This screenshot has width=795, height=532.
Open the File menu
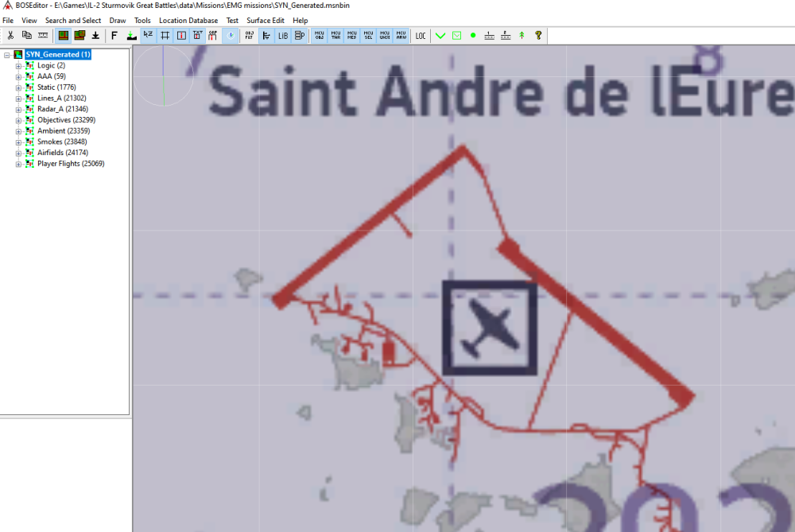tap(8, 21)
